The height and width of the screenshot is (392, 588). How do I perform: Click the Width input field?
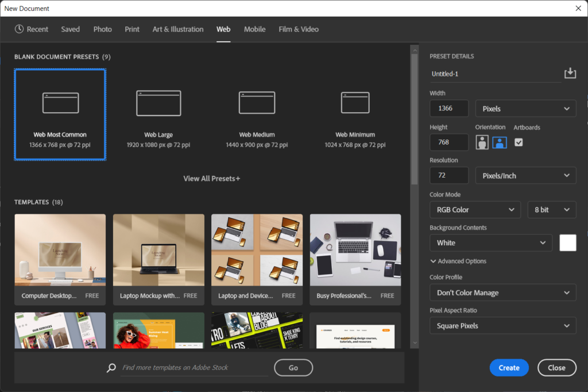pos(450,109)
